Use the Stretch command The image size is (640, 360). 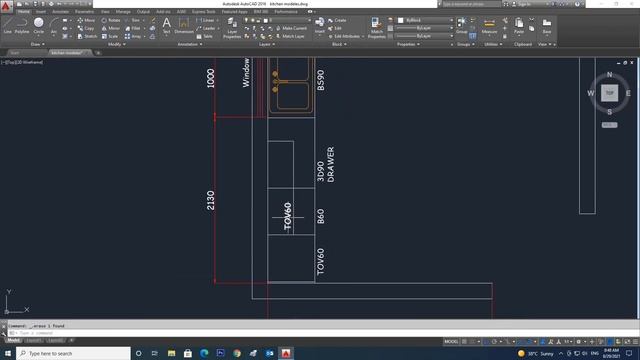87,36
